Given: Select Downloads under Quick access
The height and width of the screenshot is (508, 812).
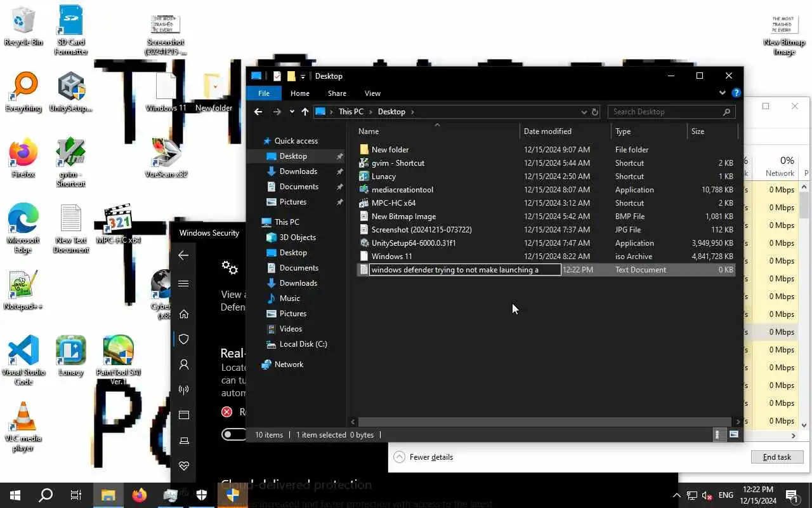Looking at the screenshot, I should pos(298,171).
